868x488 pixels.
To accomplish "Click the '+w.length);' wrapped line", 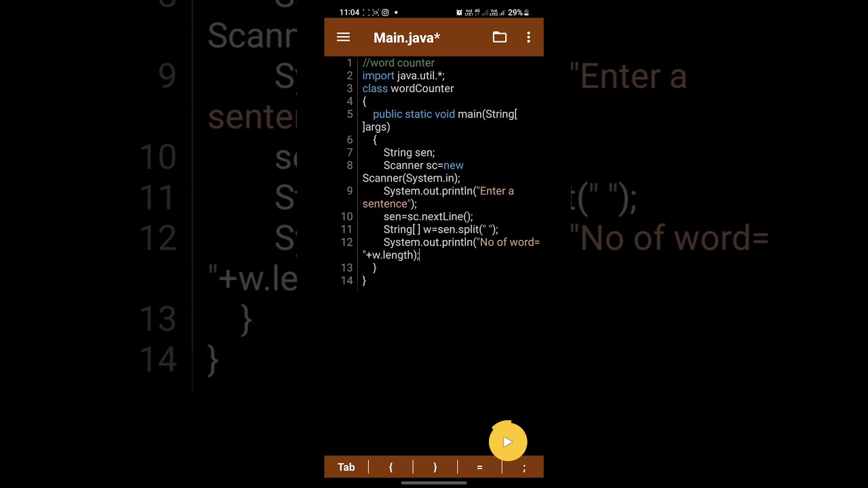I will click(x=391, y=256).
